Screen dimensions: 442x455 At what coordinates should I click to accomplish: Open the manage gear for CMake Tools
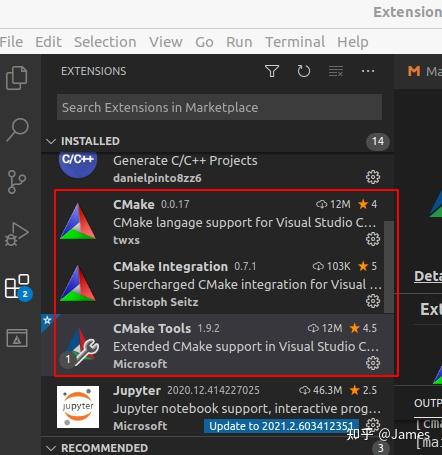click(x=373, y=363)
